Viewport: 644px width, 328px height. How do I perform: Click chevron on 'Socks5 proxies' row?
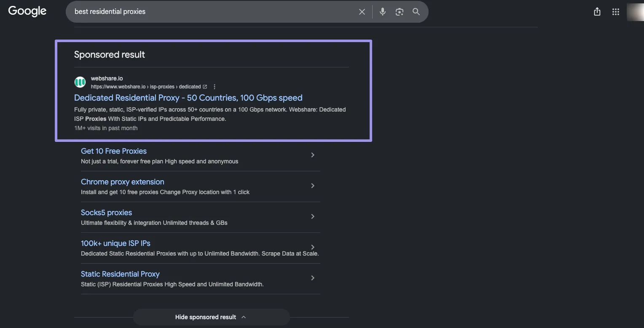(313, 216)
